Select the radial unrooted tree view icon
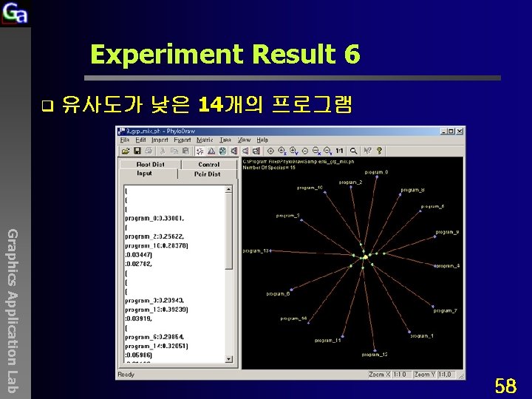The image size is (532, 399). coord(199,151)
